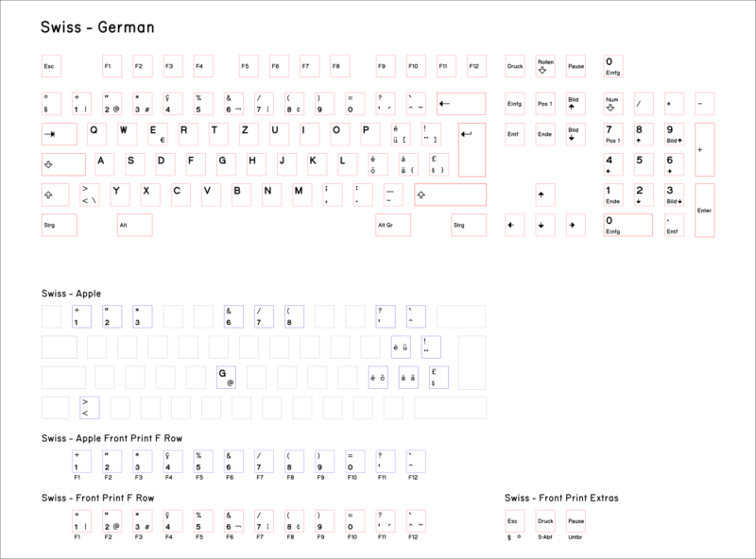This screenshot has width=756, height=559.
Task: Click the F5 key in the top function row
Action: pos(249,66)
